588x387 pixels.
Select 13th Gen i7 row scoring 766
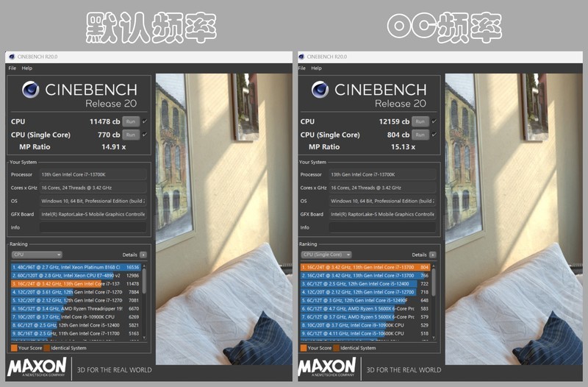coord(365,275)
